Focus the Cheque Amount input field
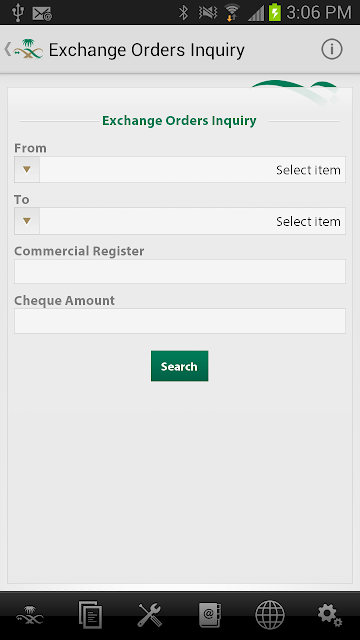Screen dimensions: 360x640 pos(180,321)
